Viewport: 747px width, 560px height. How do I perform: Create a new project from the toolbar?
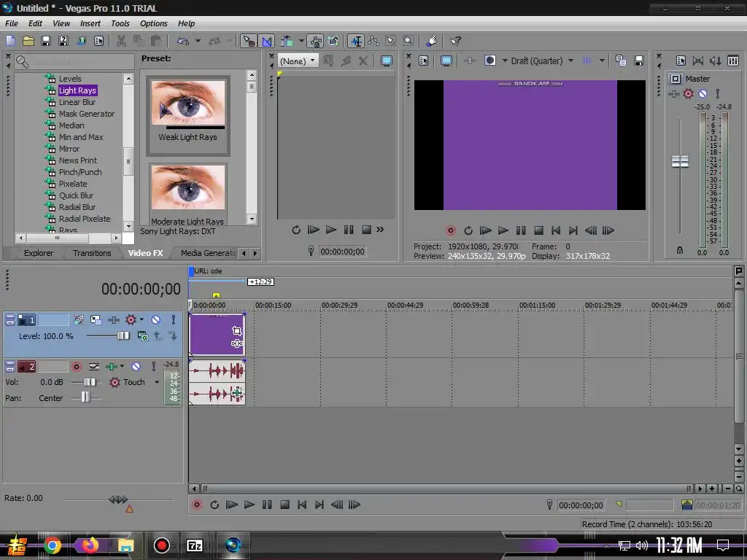[10, 41]
